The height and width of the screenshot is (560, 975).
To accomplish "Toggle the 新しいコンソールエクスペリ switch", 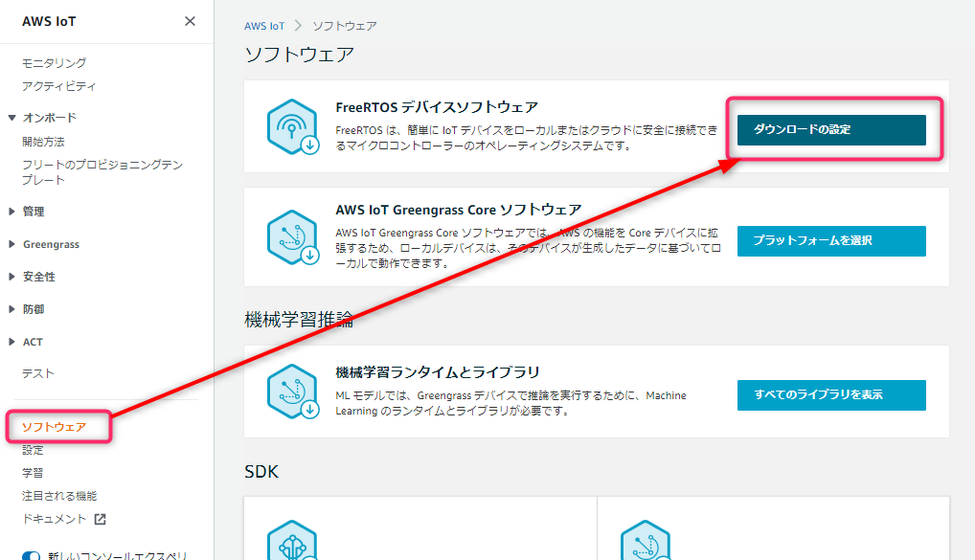I will 31,555.
